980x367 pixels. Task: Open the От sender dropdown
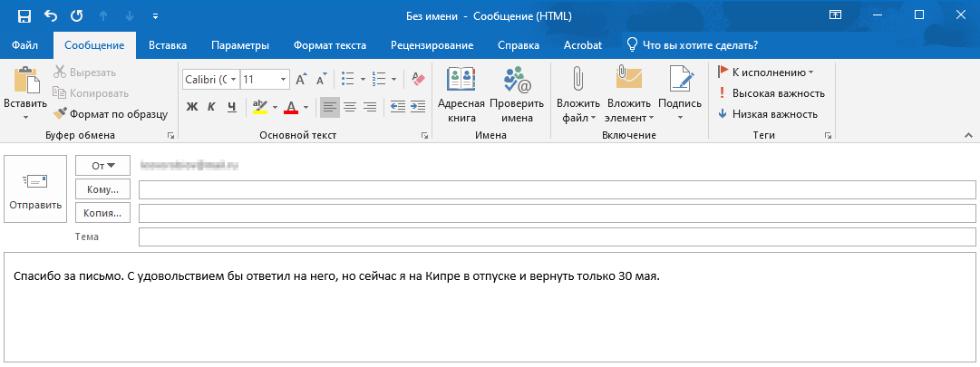(102, 166)
